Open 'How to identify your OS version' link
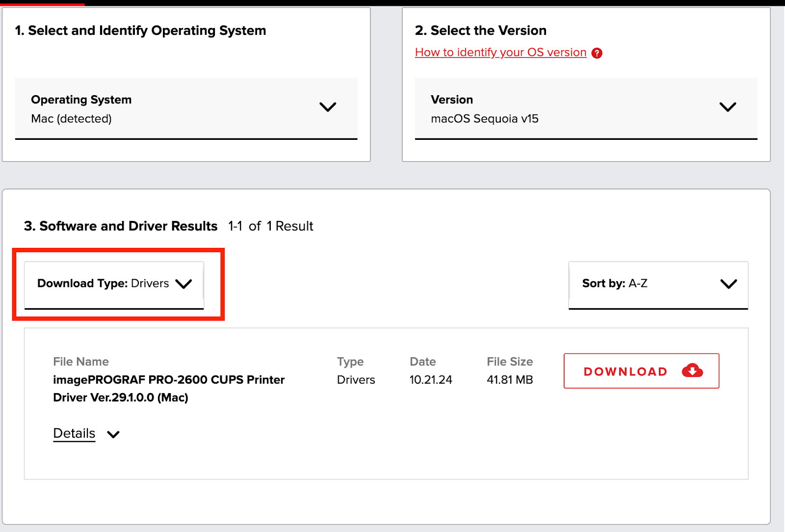 pos(500,53)
